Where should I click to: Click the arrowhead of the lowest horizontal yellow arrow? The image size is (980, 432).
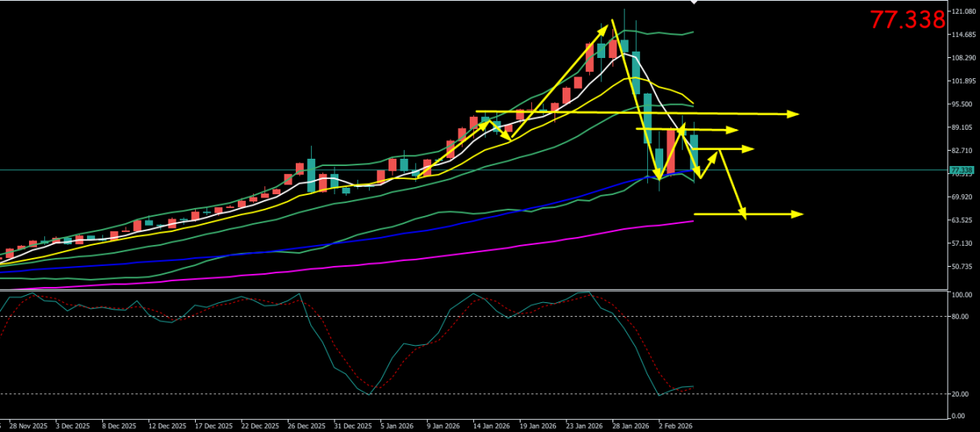798,214
